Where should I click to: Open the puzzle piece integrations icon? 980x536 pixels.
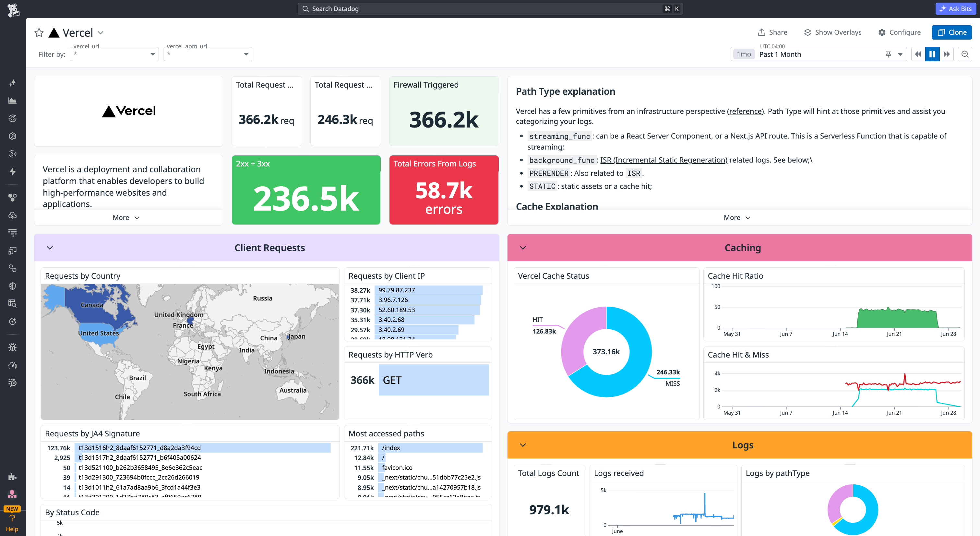coord(13,477)
